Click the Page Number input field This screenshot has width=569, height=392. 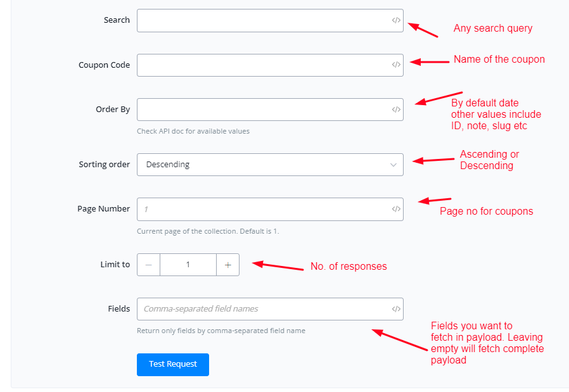tap(263, 209)
